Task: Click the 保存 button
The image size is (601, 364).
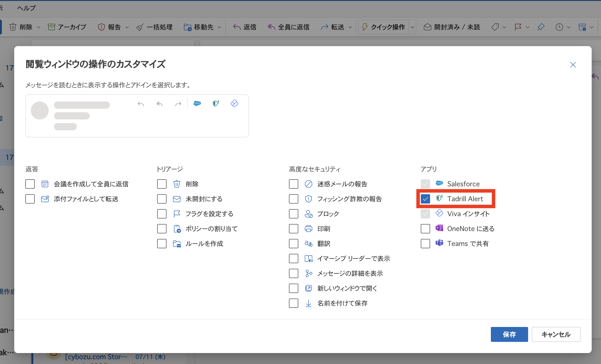Action: tap(509, 334)
